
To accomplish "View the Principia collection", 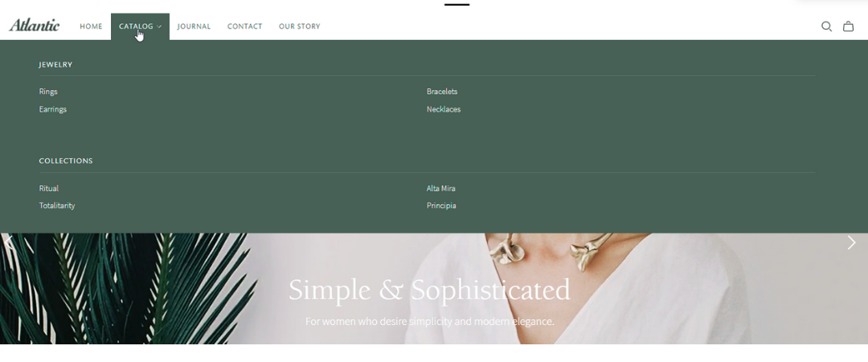I will (441, 205).
